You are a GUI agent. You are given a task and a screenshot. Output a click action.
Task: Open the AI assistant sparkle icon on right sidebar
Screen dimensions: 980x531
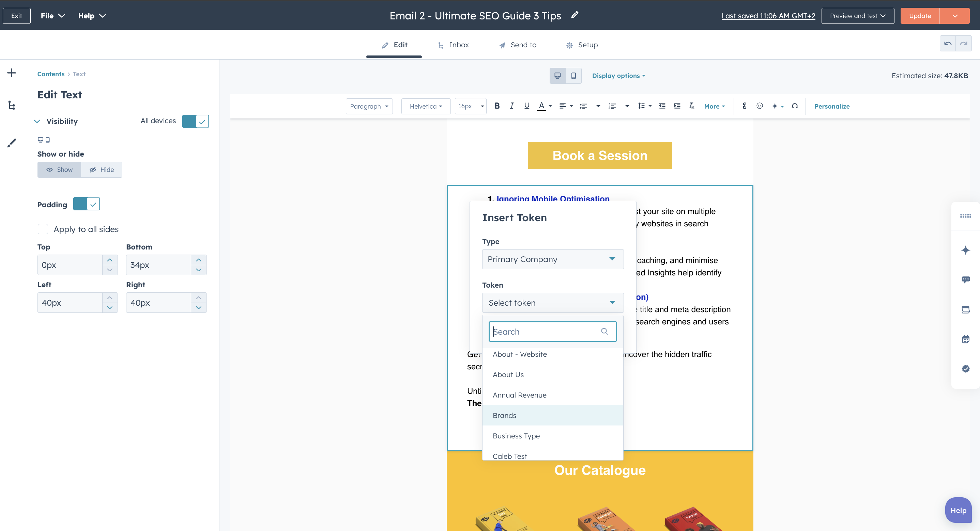pyautogui.click(x=966, y=250)
